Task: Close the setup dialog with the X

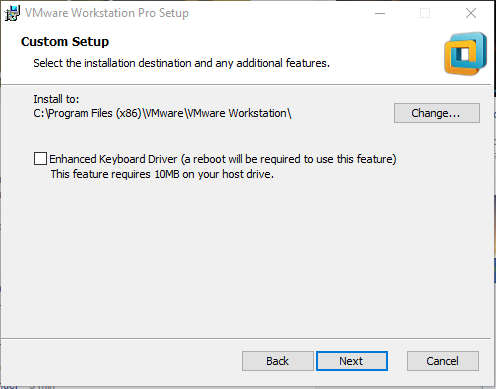Action: pyautogui.click(x=471, y=13)
